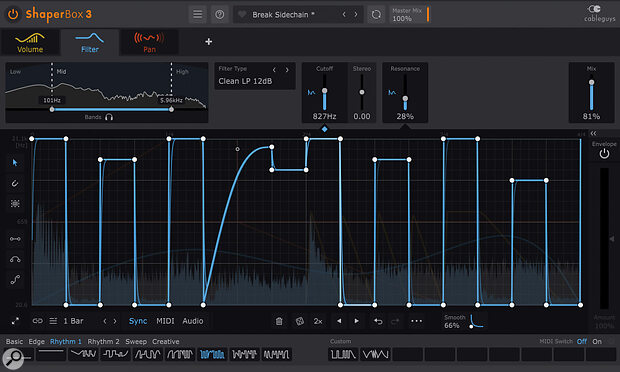Decrease LFO length with left chevron
This screenshot has height=372, width=620.
click(105, 321)
